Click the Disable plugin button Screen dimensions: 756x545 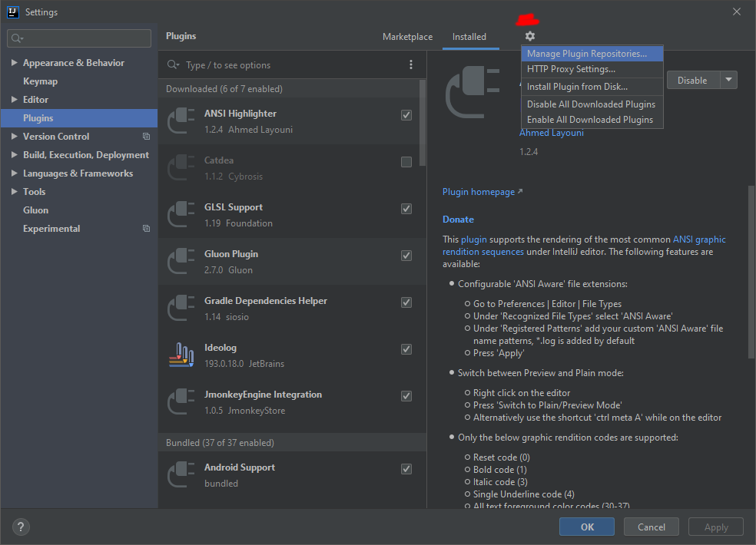pyautogui.click(x=693, y=80)
